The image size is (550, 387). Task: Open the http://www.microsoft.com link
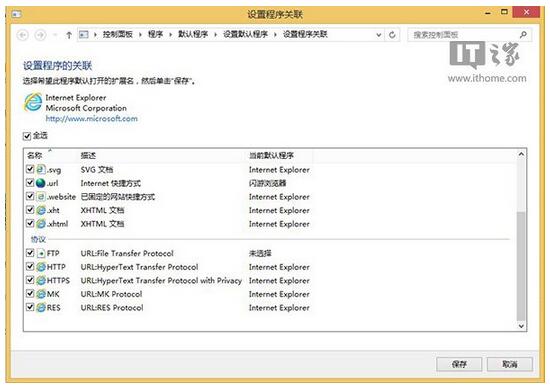(x=92, y=119)
